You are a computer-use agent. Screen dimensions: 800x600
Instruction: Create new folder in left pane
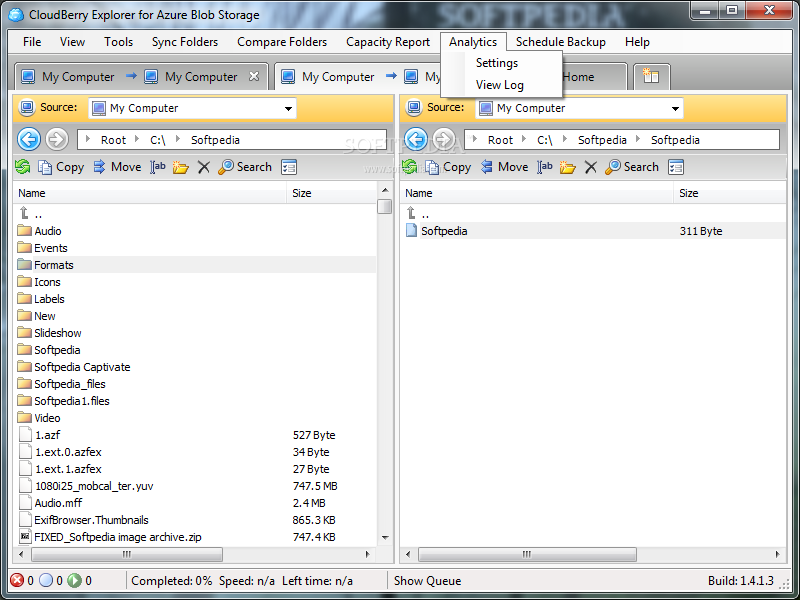pos(181,167)
